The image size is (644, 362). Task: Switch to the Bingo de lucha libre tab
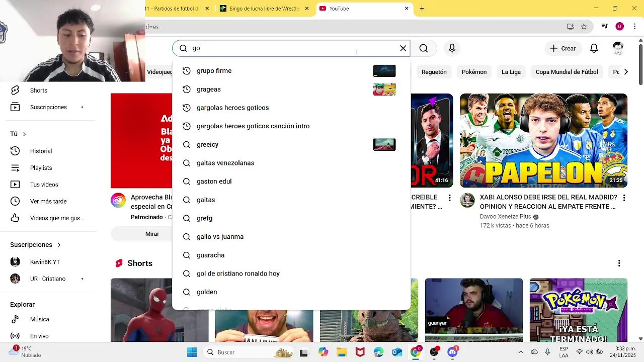click(x=264, y=9)
